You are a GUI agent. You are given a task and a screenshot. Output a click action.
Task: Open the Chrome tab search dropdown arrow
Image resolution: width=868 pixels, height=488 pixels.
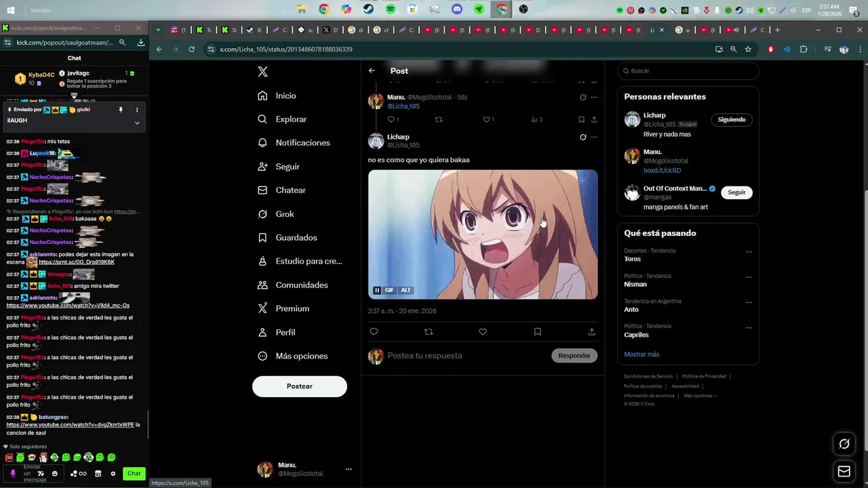(158, 30)
